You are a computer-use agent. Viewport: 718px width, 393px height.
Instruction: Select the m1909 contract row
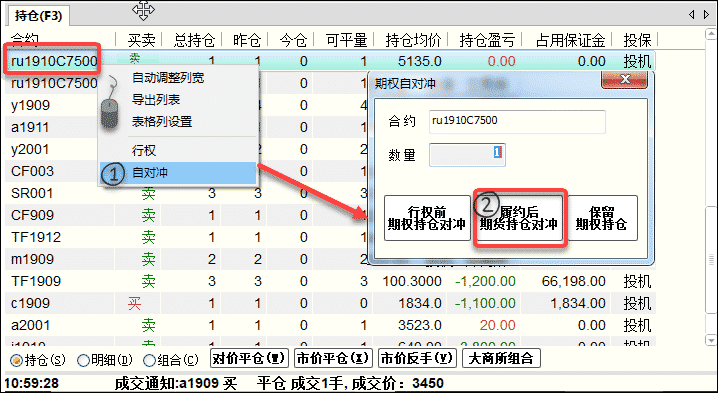(x=330, y=259)
